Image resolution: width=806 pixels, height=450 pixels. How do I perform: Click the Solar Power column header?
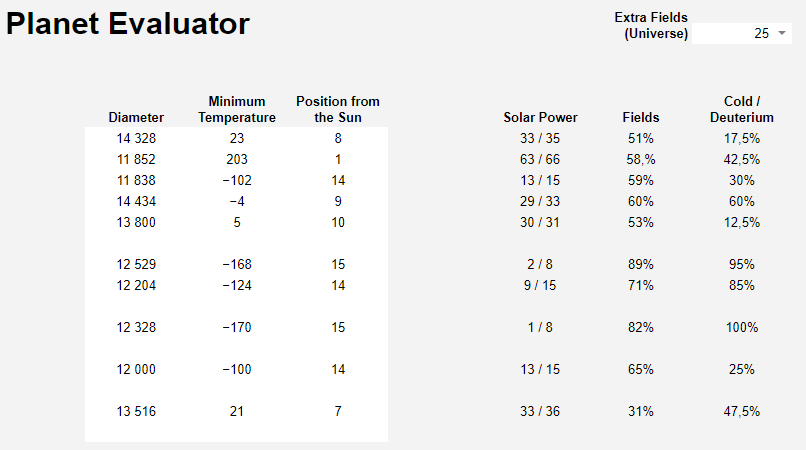540,117
